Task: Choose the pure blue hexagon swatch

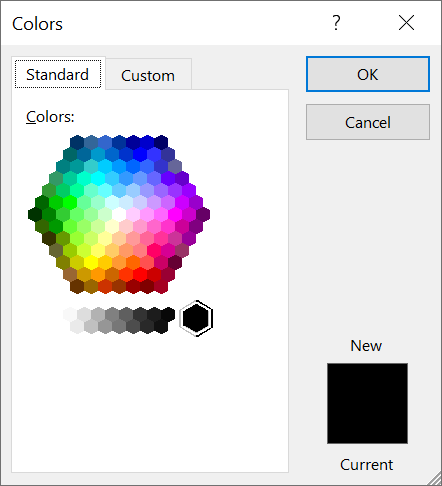Action: 140,154
